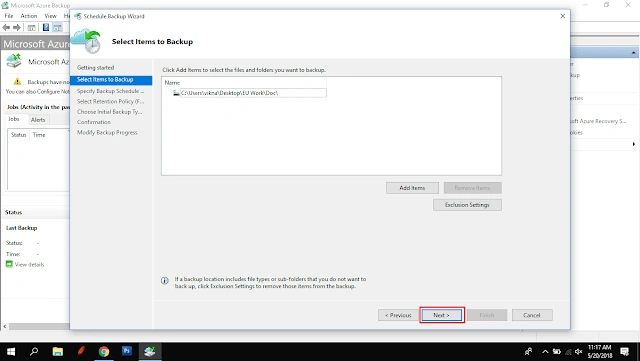Click View details link under Last Backup

(29, 265)
